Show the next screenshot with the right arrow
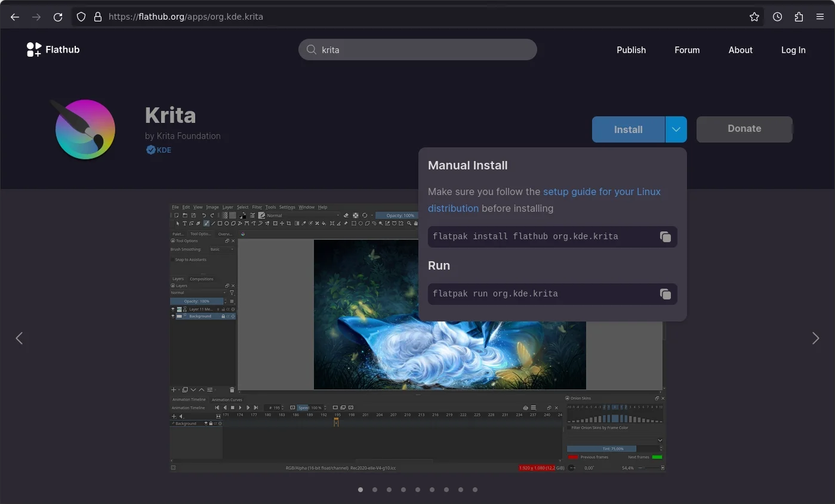The height and width of the screenshot is (504, 835). [815, 338]
